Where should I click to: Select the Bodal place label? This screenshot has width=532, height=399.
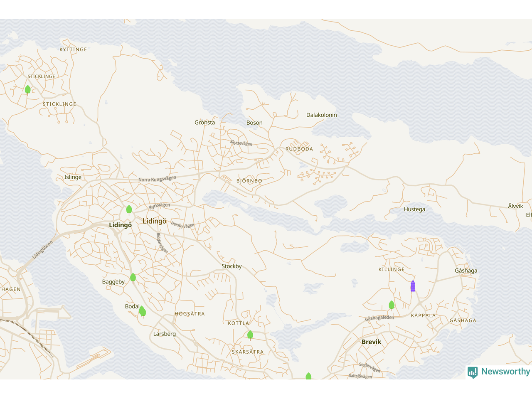tap(132, 306)
